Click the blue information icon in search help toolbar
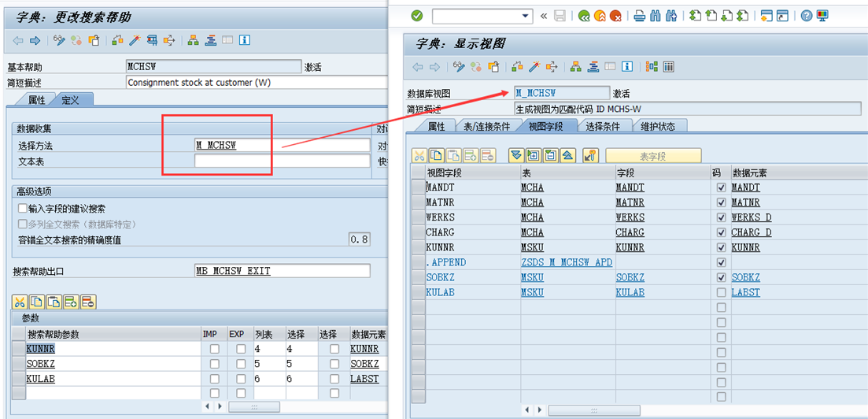 tap(245, 40)
